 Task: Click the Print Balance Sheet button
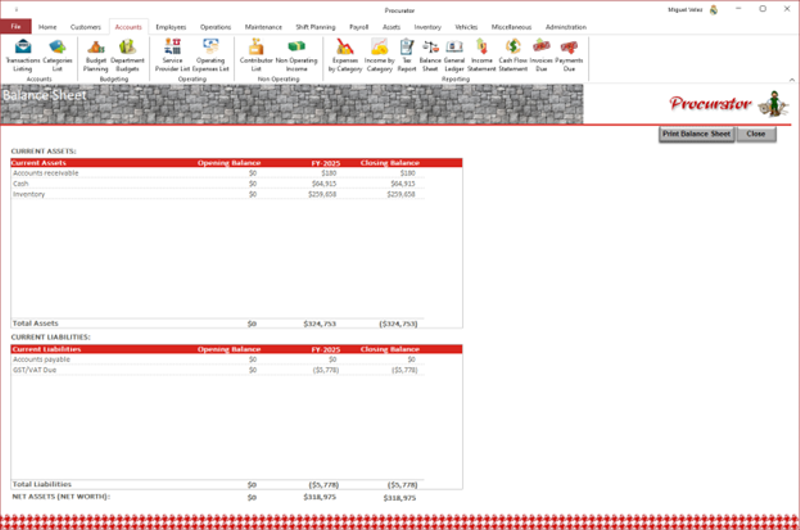click(697, 134)
